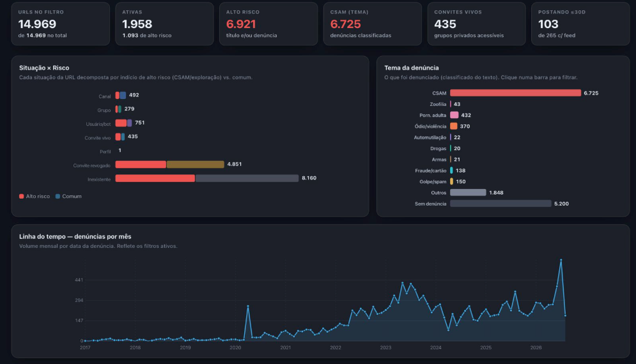Screen dimensions: 636x364
Task: Click the 8.160 Inexistente value
Action: pos(309,178)
